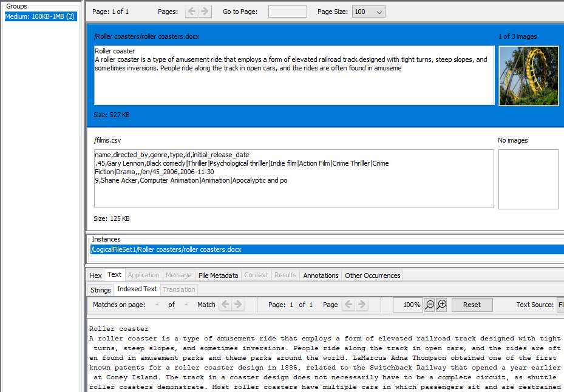
Task: Select the Strings subtab
Action: point(100,289)
